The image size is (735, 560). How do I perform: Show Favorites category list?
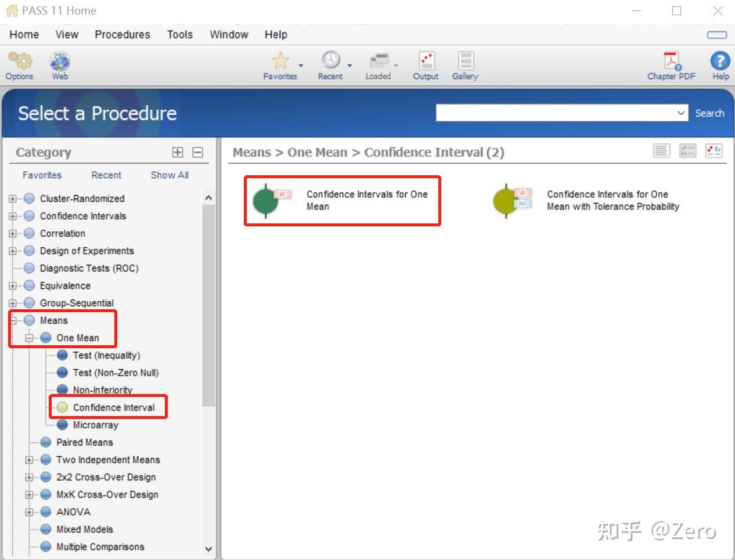click(42, 175)
